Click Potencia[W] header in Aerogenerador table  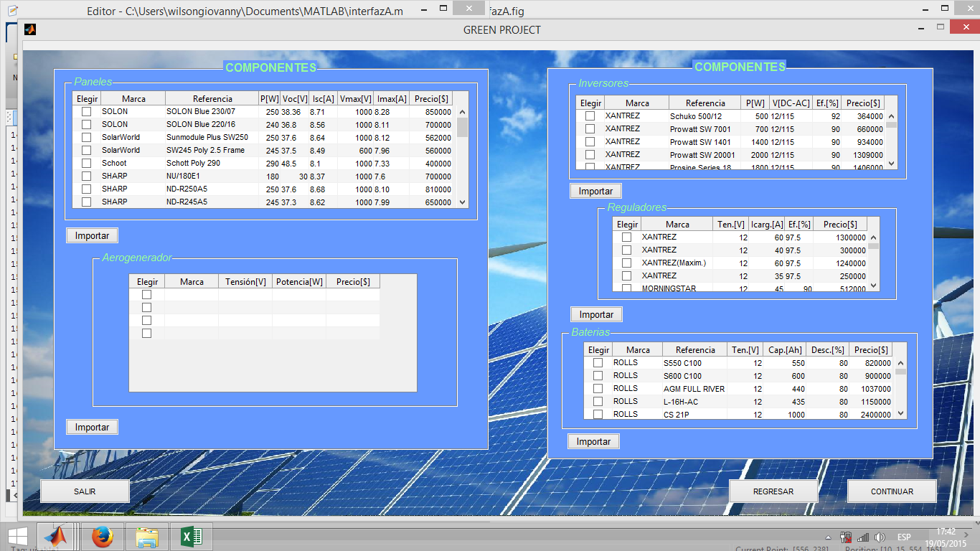coord(299,282)
